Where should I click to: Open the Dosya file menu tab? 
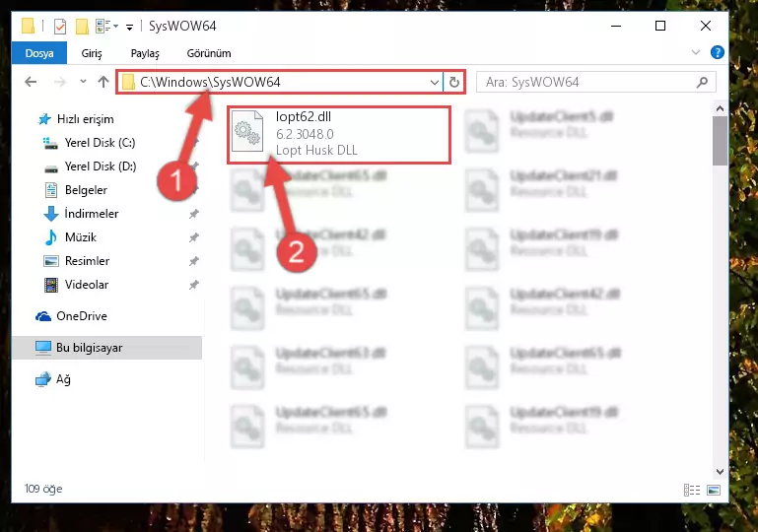[x=39, y=53]
